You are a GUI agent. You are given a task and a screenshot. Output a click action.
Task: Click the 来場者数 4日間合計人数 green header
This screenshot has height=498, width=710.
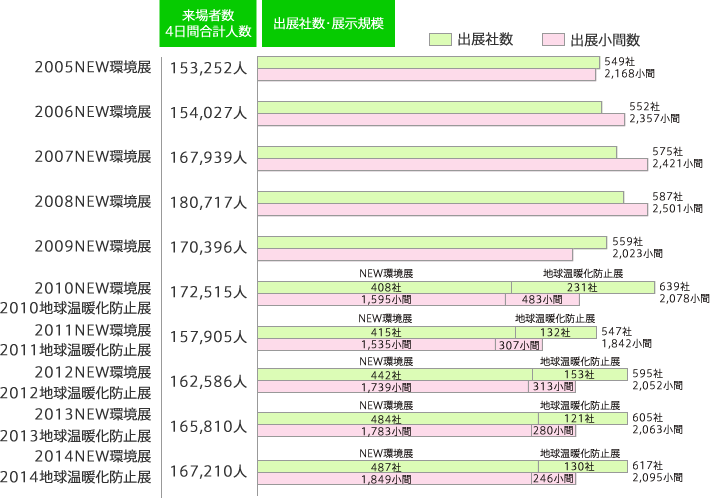pos(208,23)
